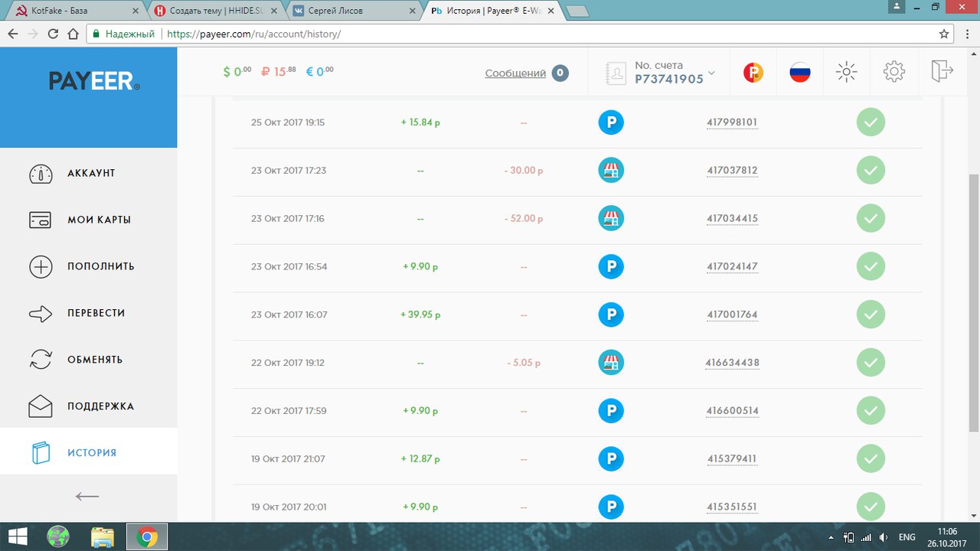980x551 pixels.
Task: Open the Сообщений messages link
Action: click(x=515, y=73)
